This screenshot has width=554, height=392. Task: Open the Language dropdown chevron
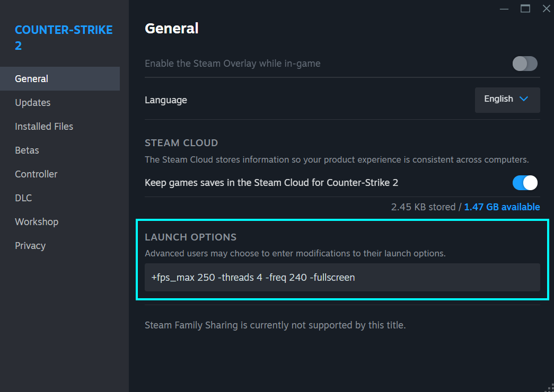click(524, 99)
